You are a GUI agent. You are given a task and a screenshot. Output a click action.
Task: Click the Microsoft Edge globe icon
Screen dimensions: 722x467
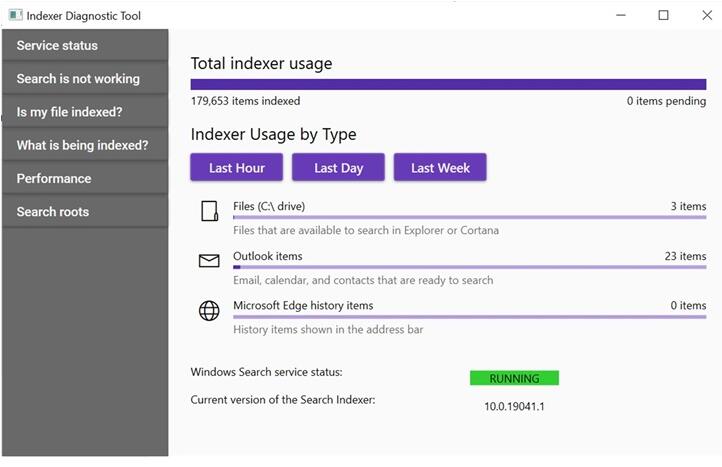pyautogui.click(x=209, y=310)
